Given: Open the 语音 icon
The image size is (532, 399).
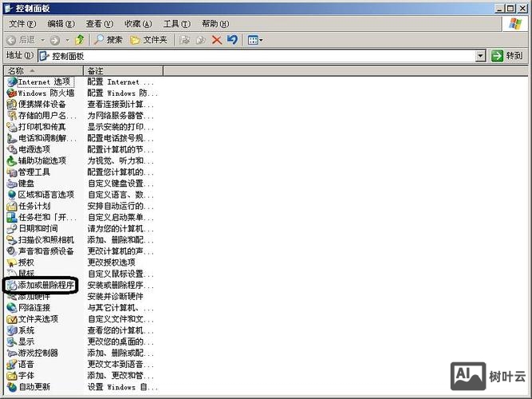Looking at the screenshot, I should [x=12, y=365].
